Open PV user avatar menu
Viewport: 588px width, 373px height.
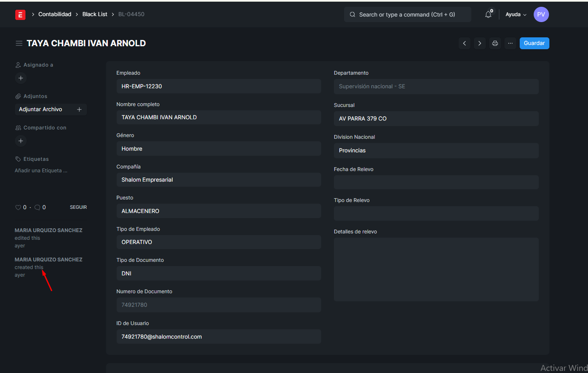click(541, 14)
